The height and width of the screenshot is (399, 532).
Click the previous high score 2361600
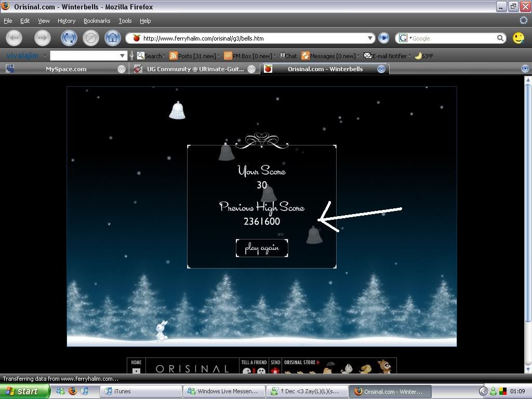(262, 221)
